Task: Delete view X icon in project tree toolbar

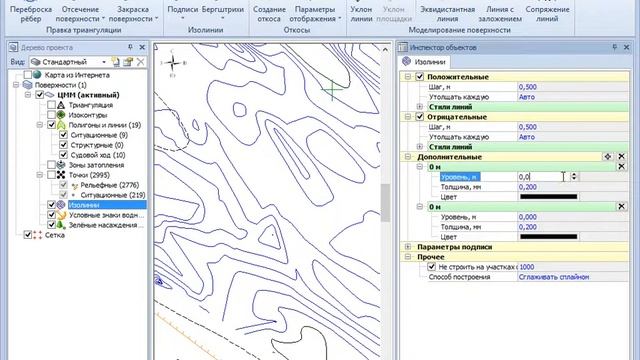Action: click(140, 62)
